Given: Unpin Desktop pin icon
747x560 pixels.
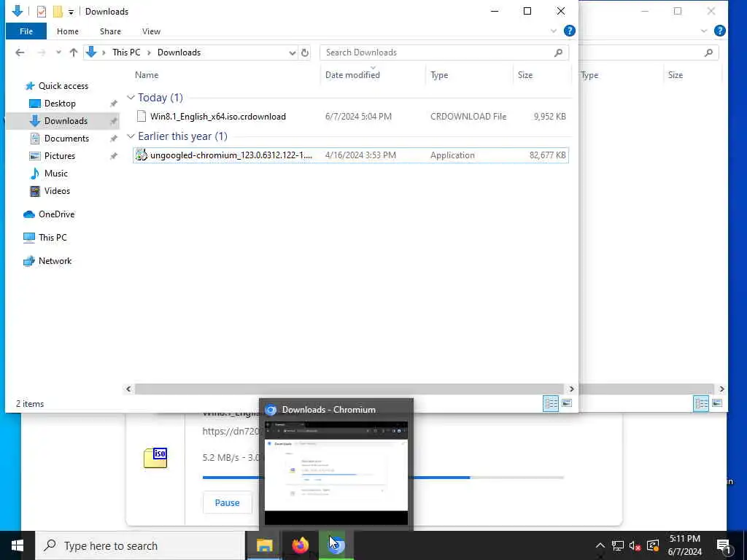Looking at the screenshot, I should pyautogui.click(x=113, y=104).
